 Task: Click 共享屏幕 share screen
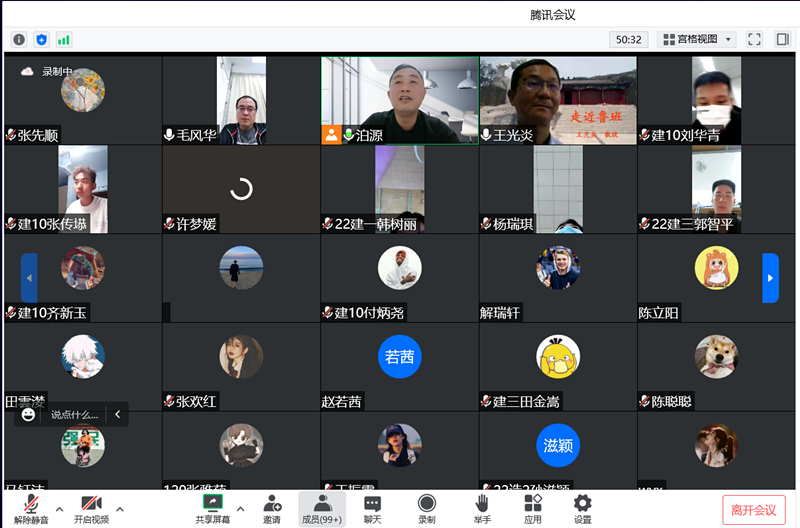[212, 508]
